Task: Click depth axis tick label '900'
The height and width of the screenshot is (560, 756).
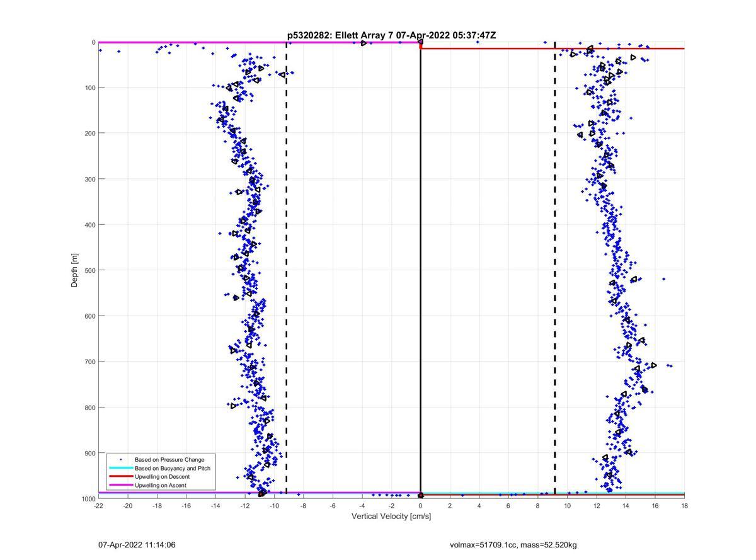Action: (90, 453)
